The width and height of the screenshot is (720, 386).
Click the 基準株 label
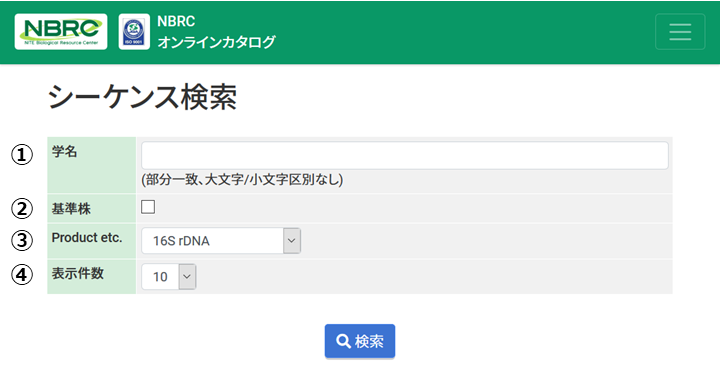click(71, 209)
